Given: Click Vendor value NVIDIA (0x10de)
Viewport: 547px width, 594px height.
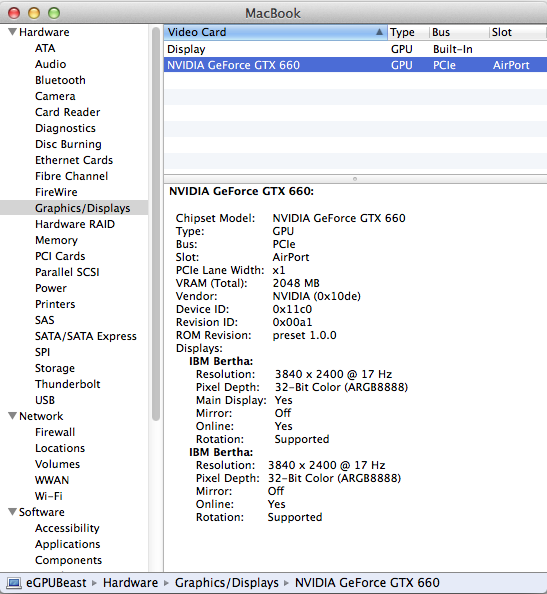Looking at the screenshot, I should tap(316, 296).
